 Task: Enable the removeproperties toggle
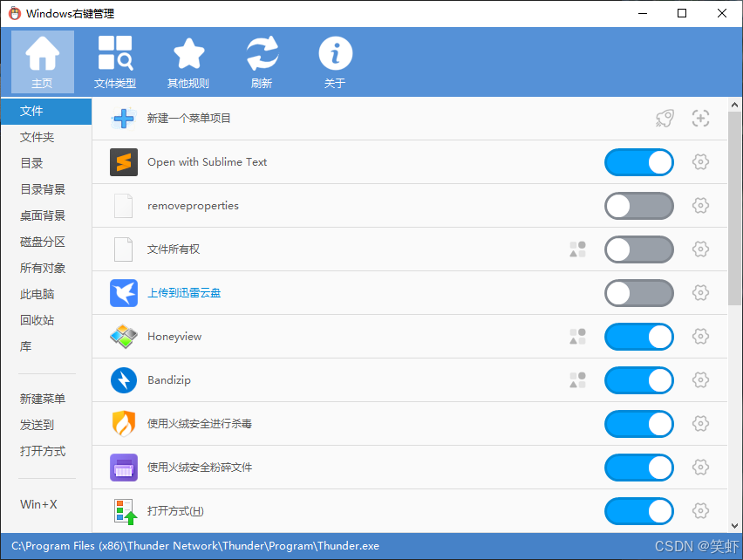(x=638, y=206)
